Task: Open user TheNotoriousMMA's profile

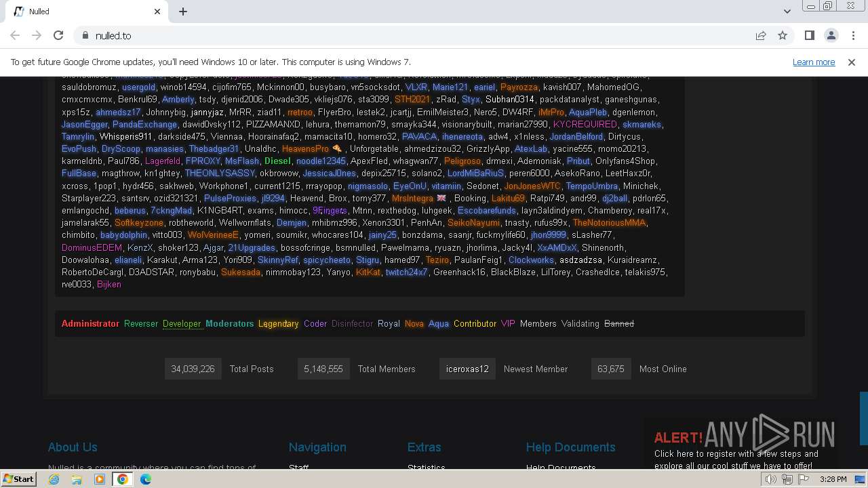Action: point(609,222)
